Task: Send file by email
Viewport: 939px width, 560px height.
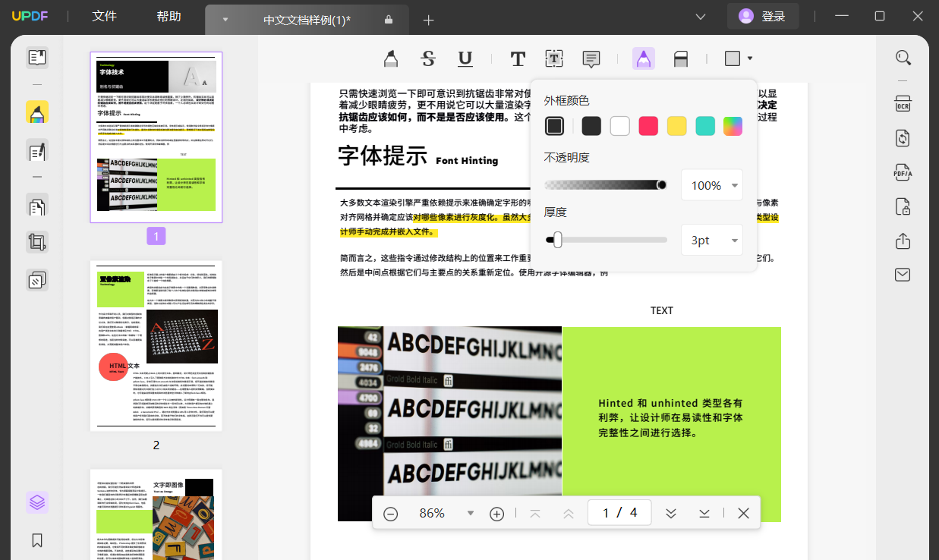Action: click(x=903, y=275)
